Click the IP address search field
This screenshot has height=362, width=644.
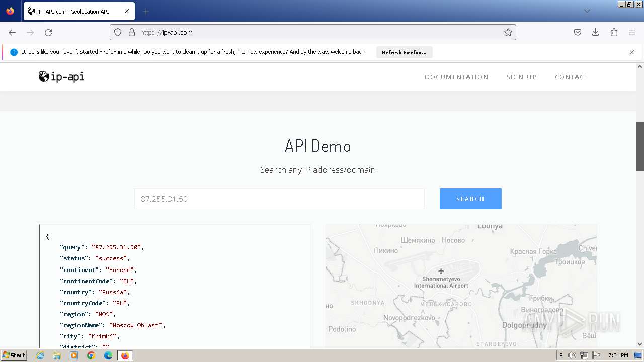coord(279,199)
